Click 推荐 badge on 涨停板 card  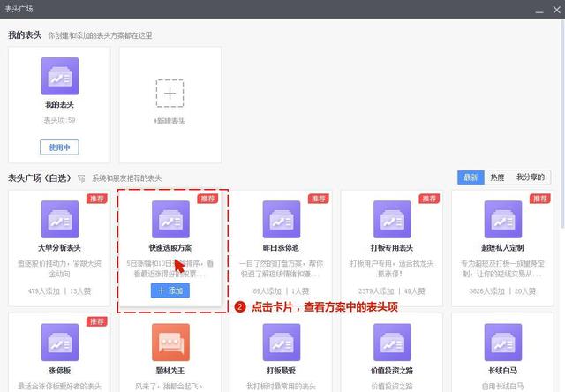(x=97, y=321)
